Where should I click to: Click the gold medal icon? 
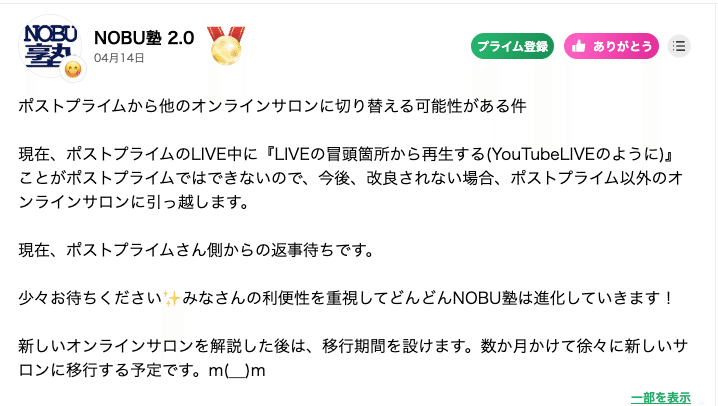[226, 46]
